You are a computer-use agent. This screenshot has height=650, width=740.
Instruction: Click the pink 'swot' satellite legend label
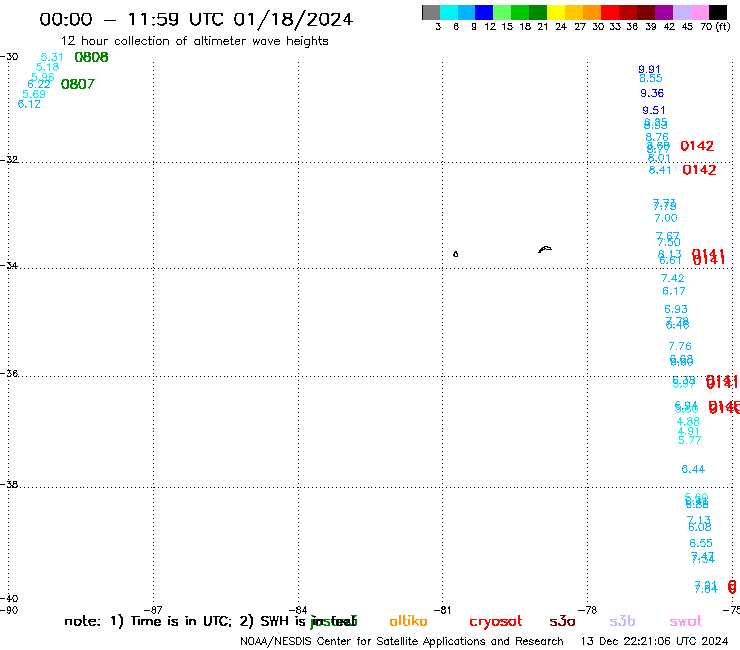[x=686, y=621]
